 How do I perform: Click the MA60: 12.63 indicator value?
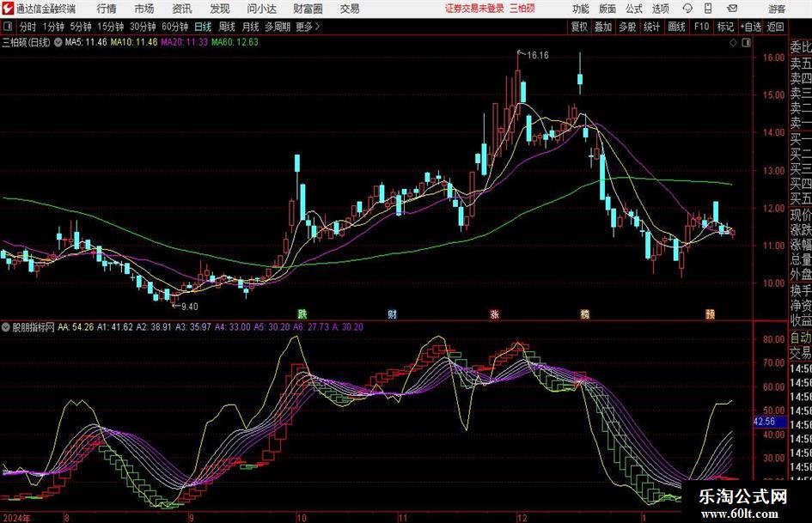[235, 42]
